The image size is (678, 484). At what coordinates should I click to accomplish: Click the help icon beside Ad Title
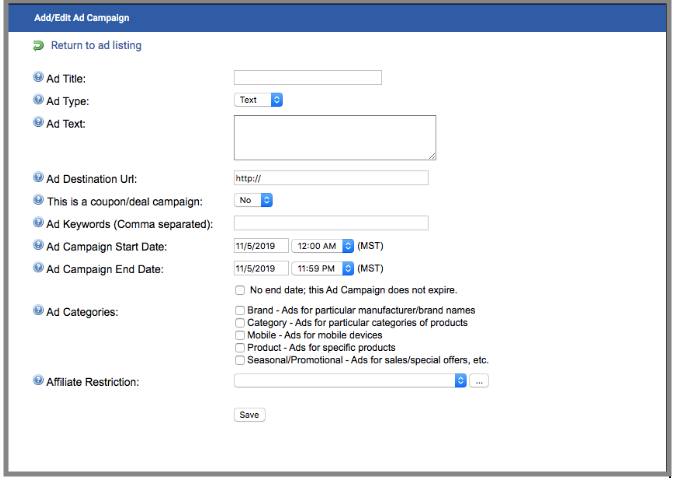[x=38, y=77]
